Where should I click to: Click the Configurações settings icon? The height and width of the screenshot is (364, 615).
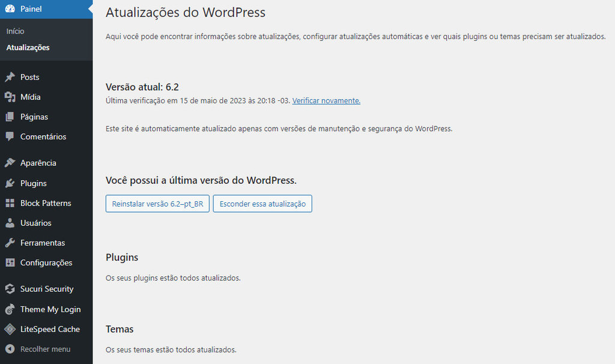(10, 262)
